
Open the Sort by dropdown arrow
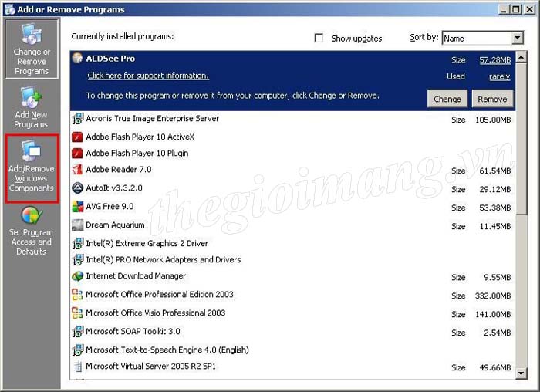point(517,38)
